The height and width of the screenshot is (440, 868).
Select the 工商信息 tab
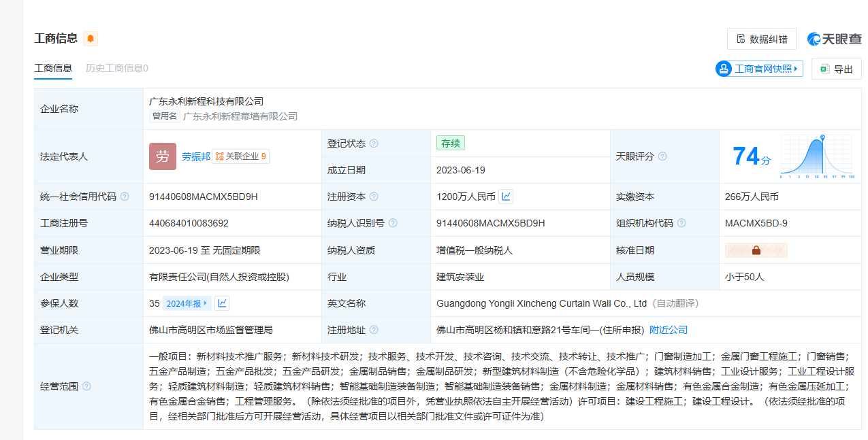click(53, 68)
